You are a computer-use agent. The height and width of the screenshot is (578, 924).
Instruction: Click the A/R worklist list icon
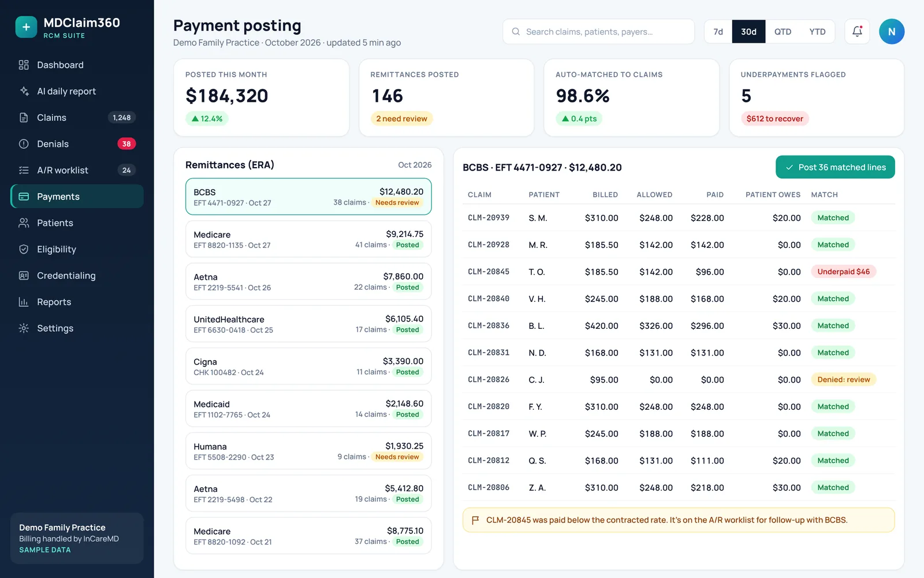point(24,170)
